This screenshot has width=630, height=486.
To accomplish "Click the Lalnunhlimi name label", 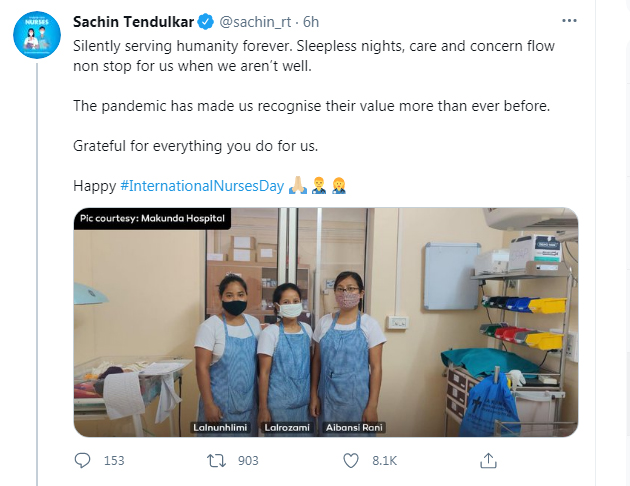I will pos(220,427).
